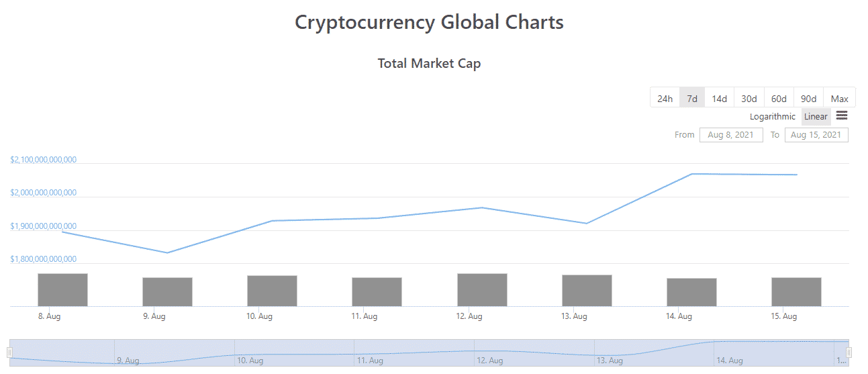Click the left navigator handle
868x374 pixels.
[9, 353]
